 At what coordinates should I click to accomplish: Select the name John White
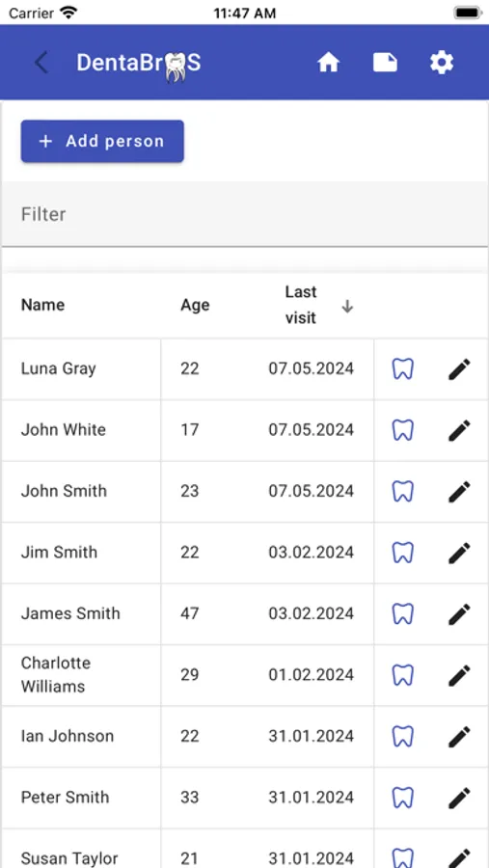click(63, 430)
